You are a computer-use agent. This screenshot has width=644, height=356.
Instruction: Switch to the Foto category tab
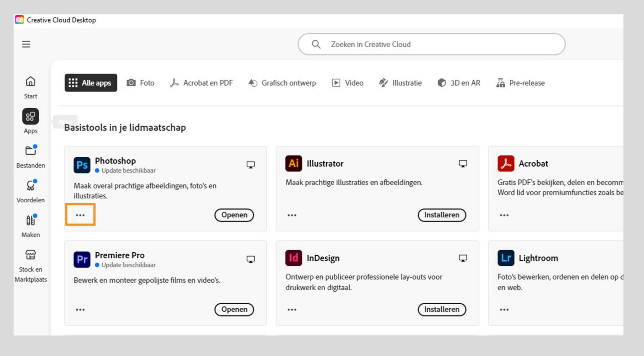141,83
